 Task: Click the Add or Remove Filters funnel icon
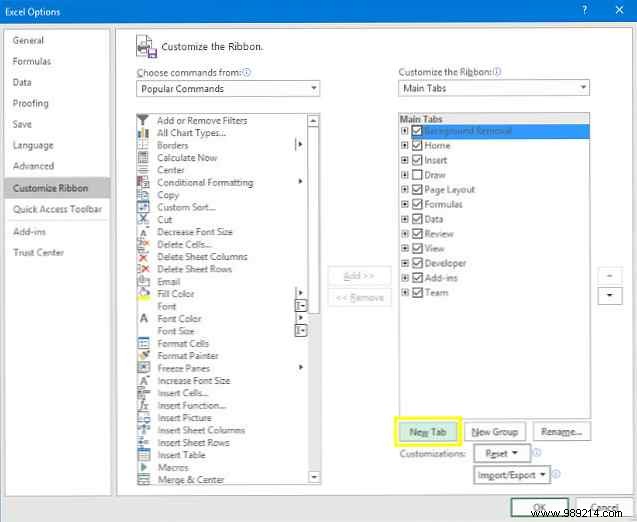click(x=143, y=120)
